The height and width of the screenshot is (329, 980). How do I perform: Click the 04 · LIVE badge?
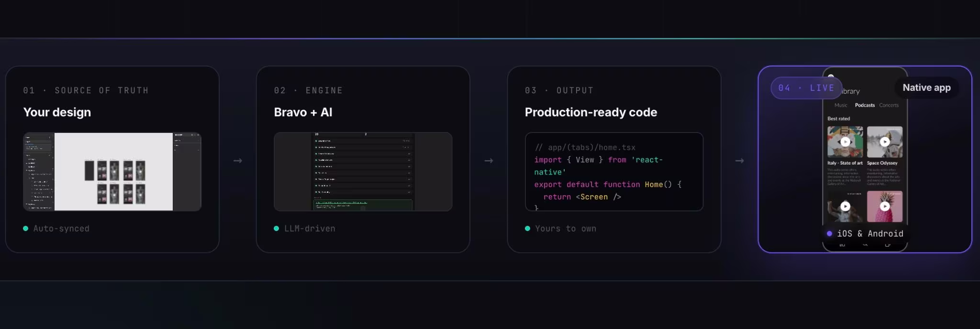click(806, 88)
